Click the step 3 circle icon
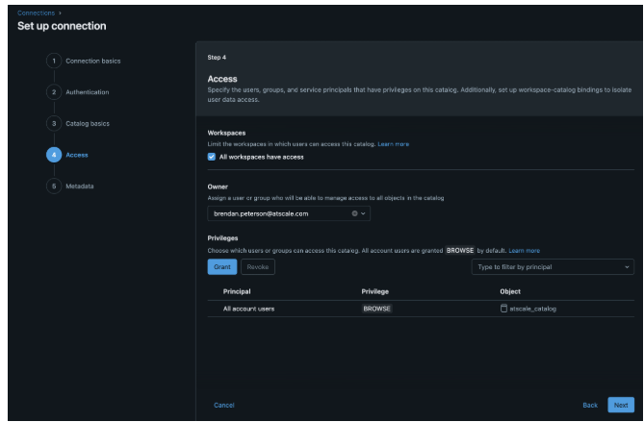 coord(54,123)
